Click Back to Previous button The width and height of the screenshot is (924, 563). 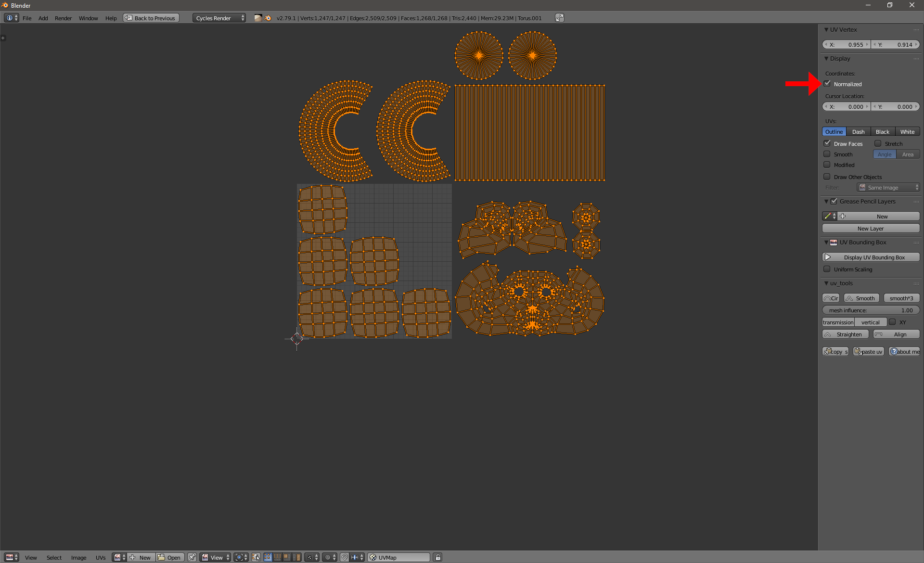[151, 18]
